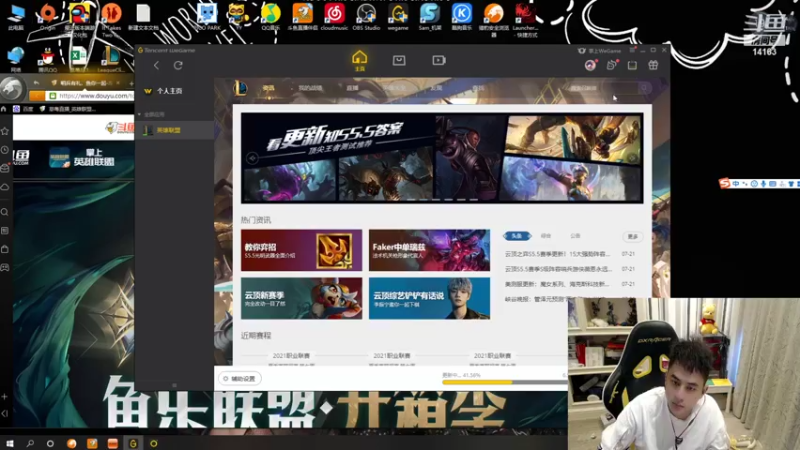Switch to WeGame on the taskbar
Image resolution: width=800 pixels, height=450 pixels.
133,443
